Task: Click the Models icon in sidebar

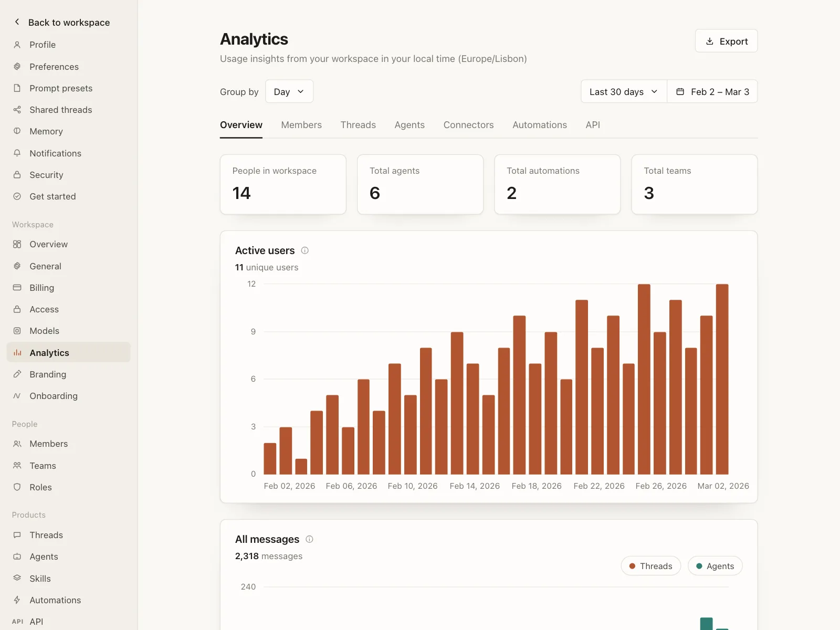Action: (17, 331)
